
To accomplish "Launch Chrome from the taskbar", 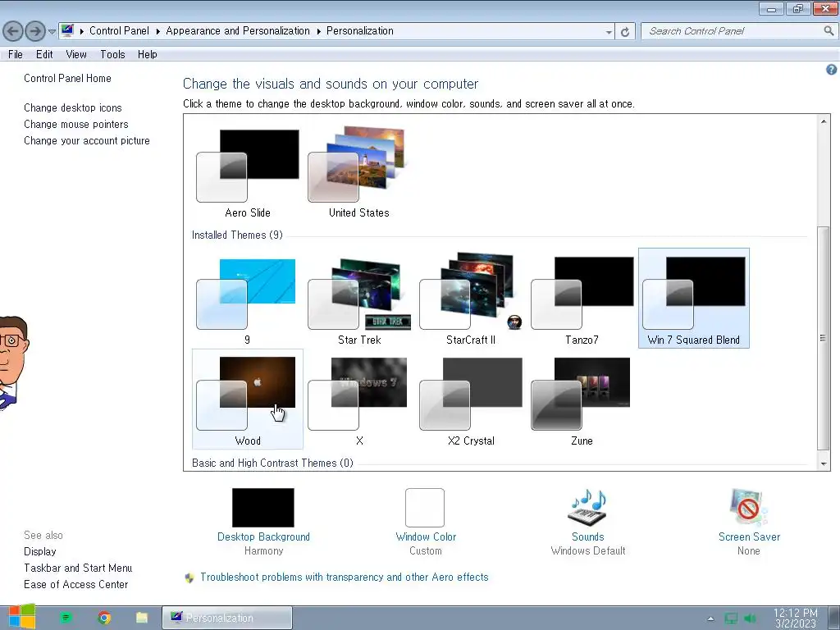I will point(104,618).
